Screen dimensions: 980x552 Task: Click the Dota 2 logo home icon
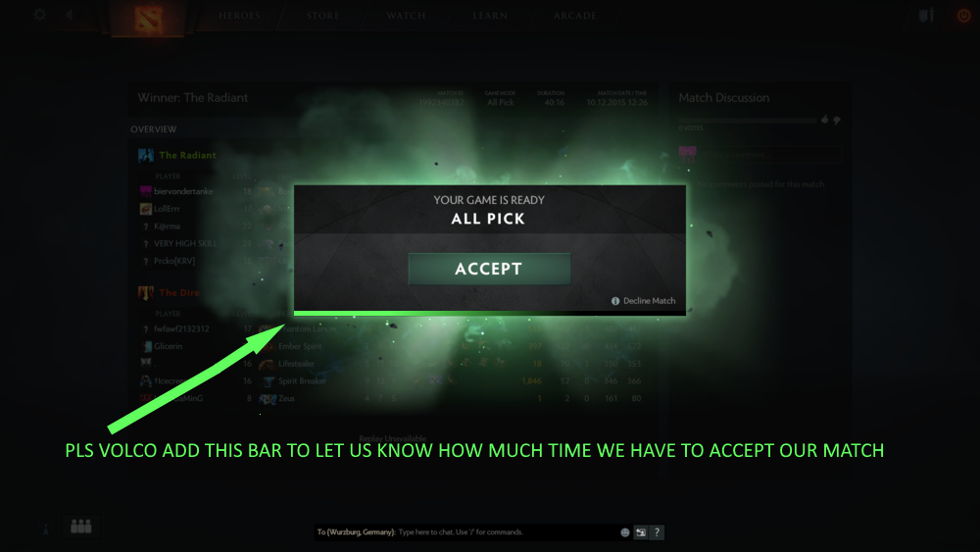click(148, 18)
